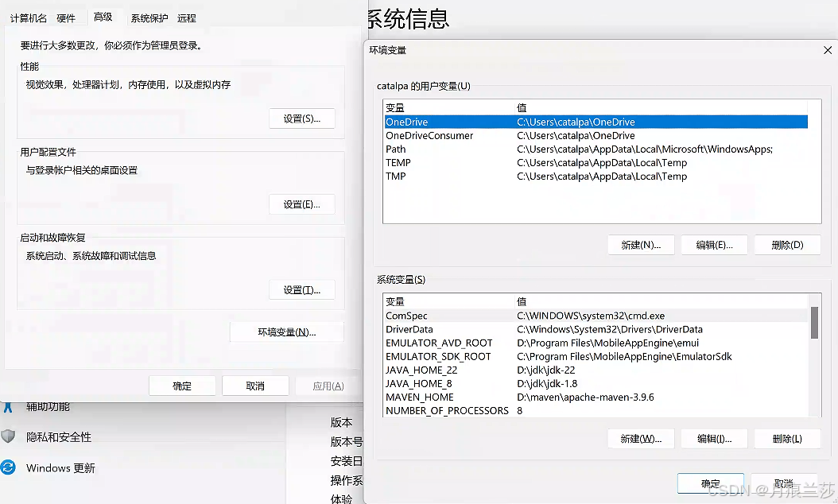Click 删除(L) for system variables
Viewport: 838px width, 504px height.
[787, 439]
